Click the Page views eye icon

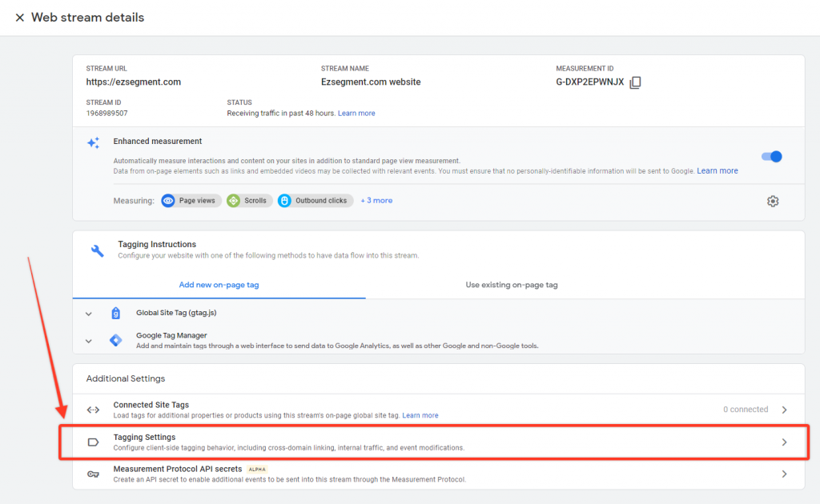point(168,201)
